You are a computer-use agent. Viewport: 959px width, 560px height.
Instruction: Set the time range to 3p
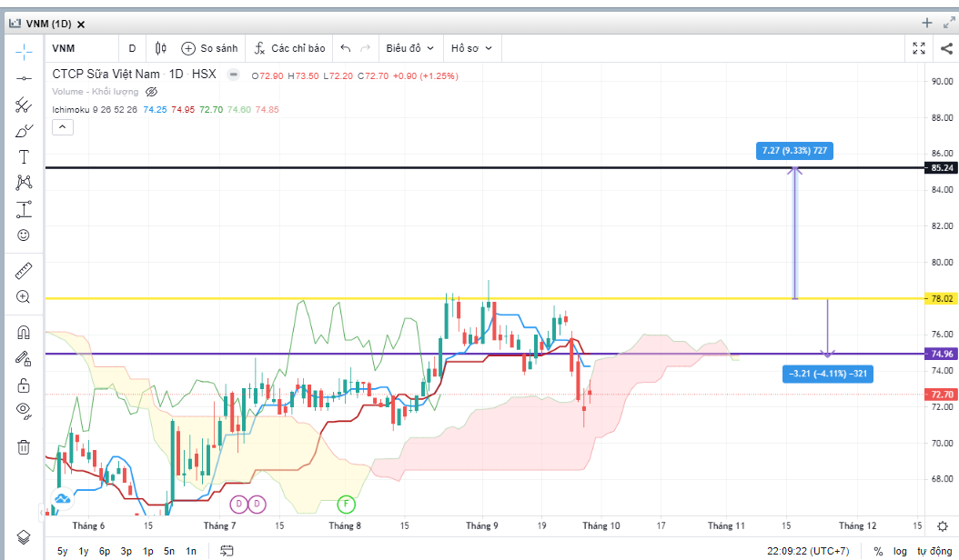pos(126,551)
